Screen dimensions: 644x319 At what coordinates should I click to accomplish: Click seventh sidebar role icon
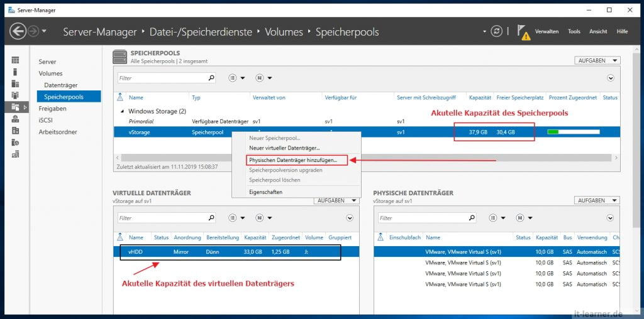15,131
